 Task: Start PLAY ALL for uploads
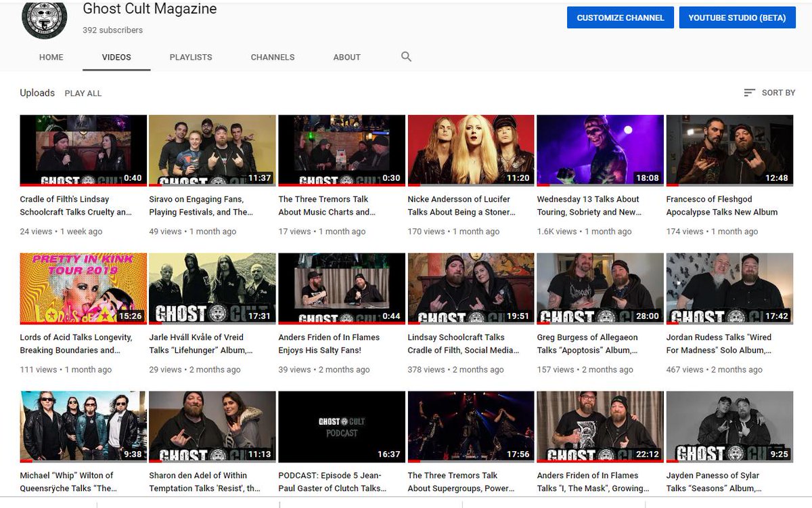(x=83, y=93)
